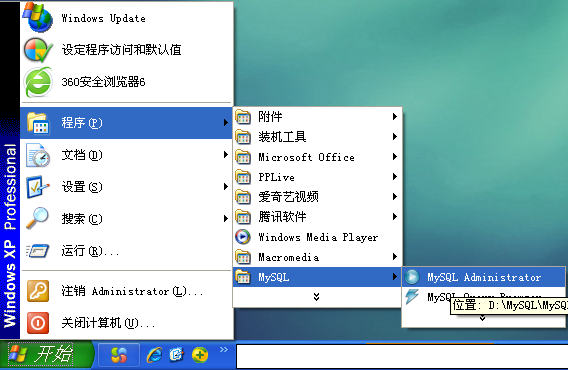Expand the PPLive submenu arrow

pyautogui.click(x=394, y=176)
